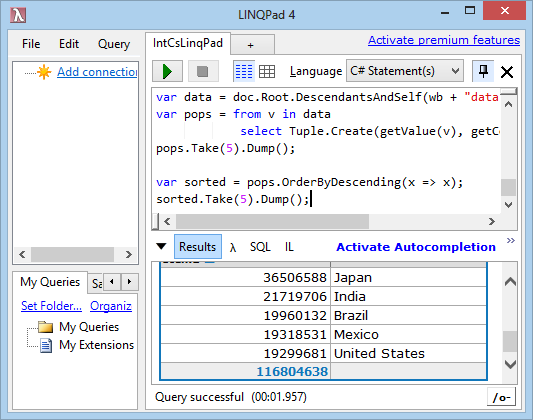533x420 pixels.
Task: Code editor scroll down arrow
Action: (x=509, y=205)
